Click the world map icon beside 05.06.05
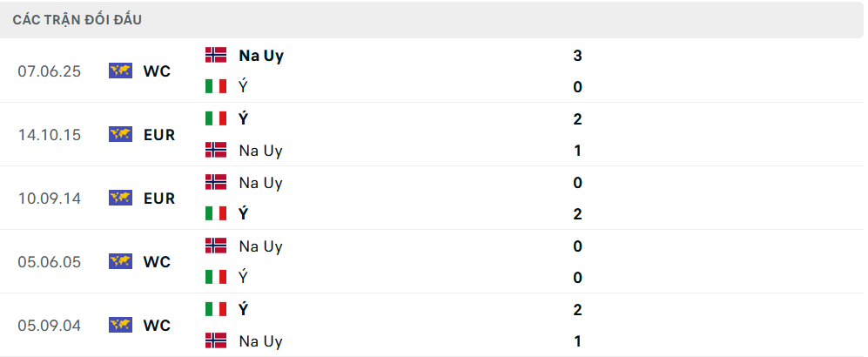The width and height of the screenshot is (868, 357). [x=120, y=261]
